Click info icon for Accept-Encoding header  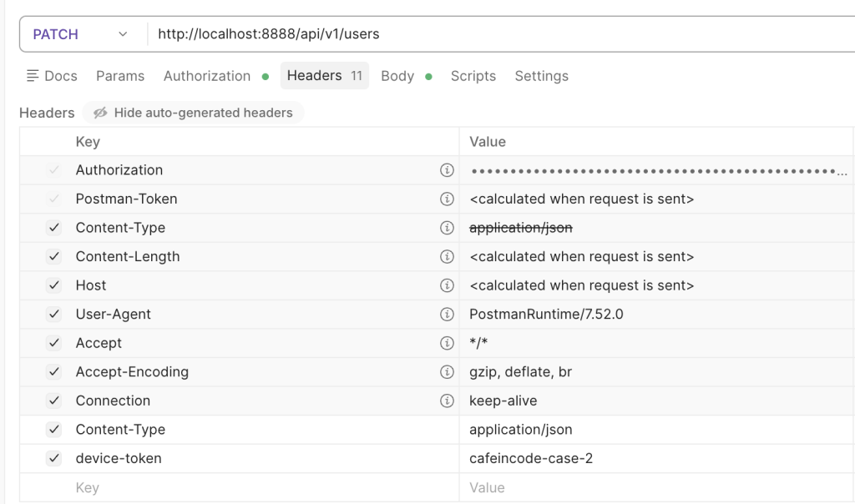click(447, 372)
